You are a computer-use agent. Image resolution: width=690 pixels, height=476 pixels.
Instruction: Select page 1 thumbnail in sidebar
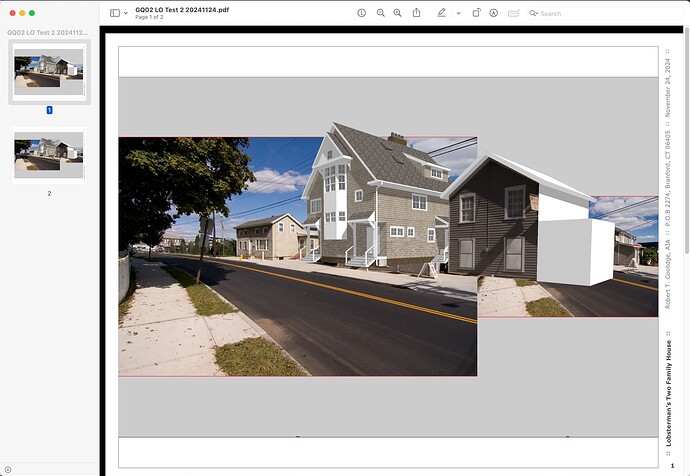pyautogui.click(x=49, y=72)
